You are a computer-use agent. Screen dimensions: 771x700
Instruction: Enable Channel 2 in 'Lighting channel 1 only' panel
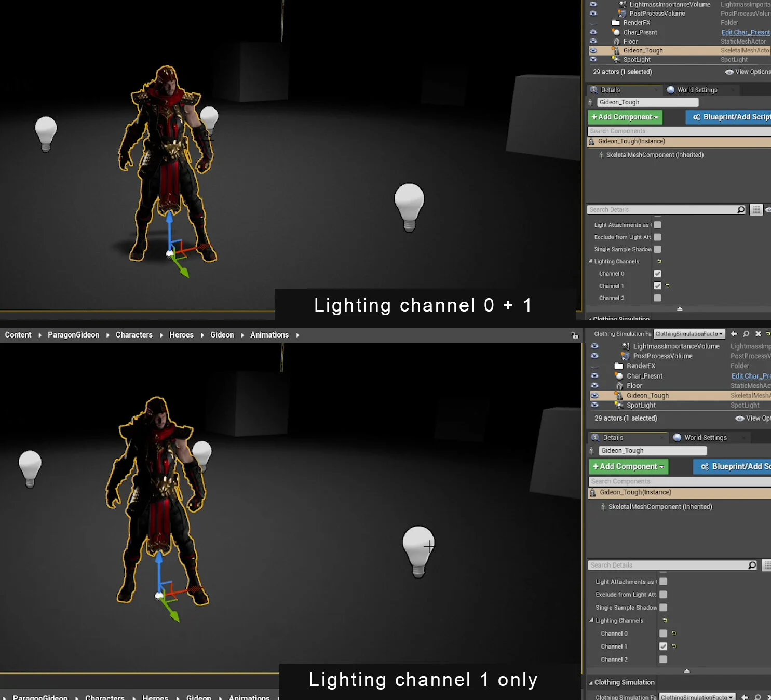[663, 659]
